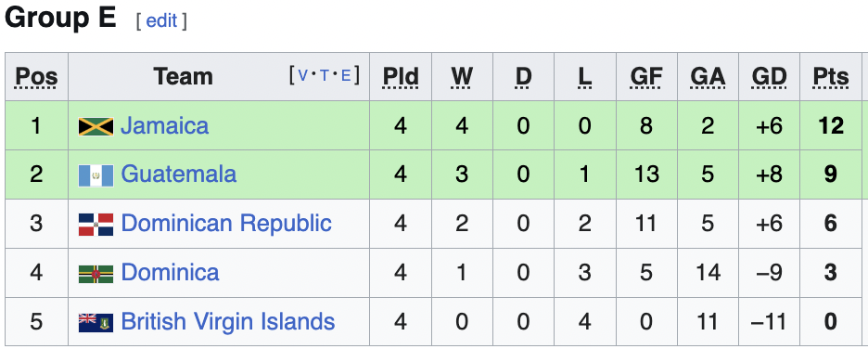Open the Dominican Republic link
This screenshot has width=868, height=349.
[x=226, y=224]
